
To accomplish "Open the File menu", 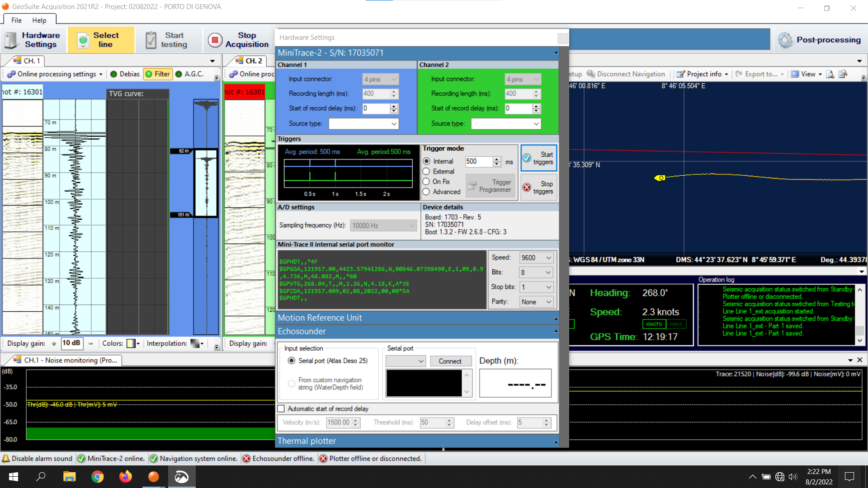I will point(16,20).
